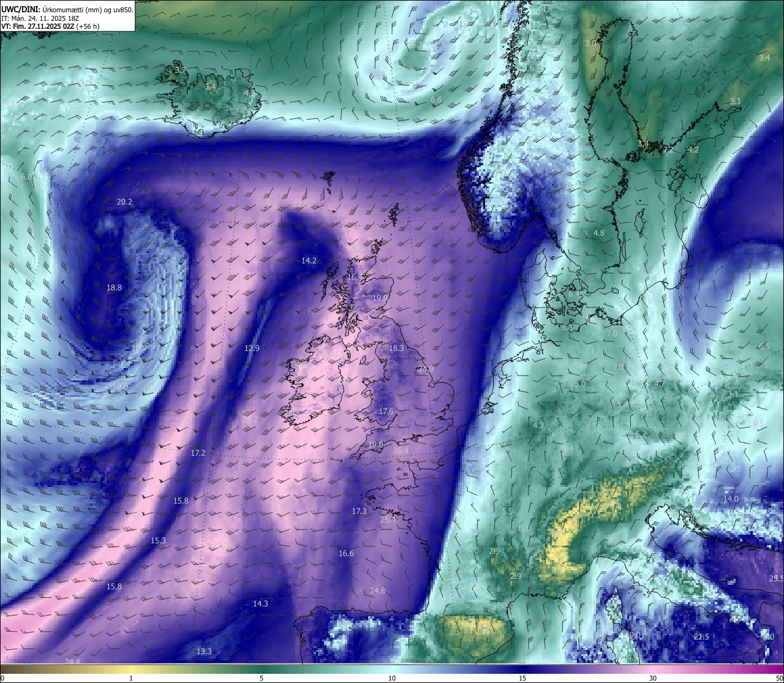Image resolution: width=784 pixels, height=683 pixels.
Task: Click the 5 mark on colour scale
Action: [262, 678]
